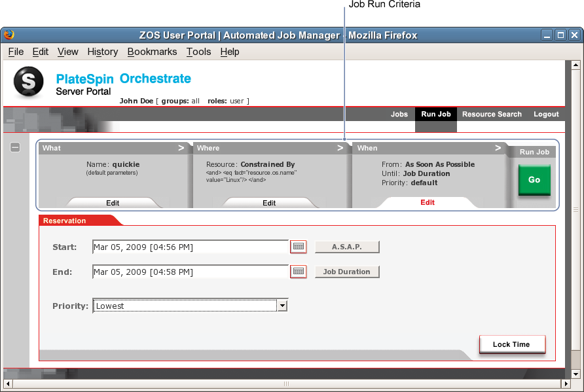
Task: Click the vertical scrollbar up arrow
Action: point(575,65)
